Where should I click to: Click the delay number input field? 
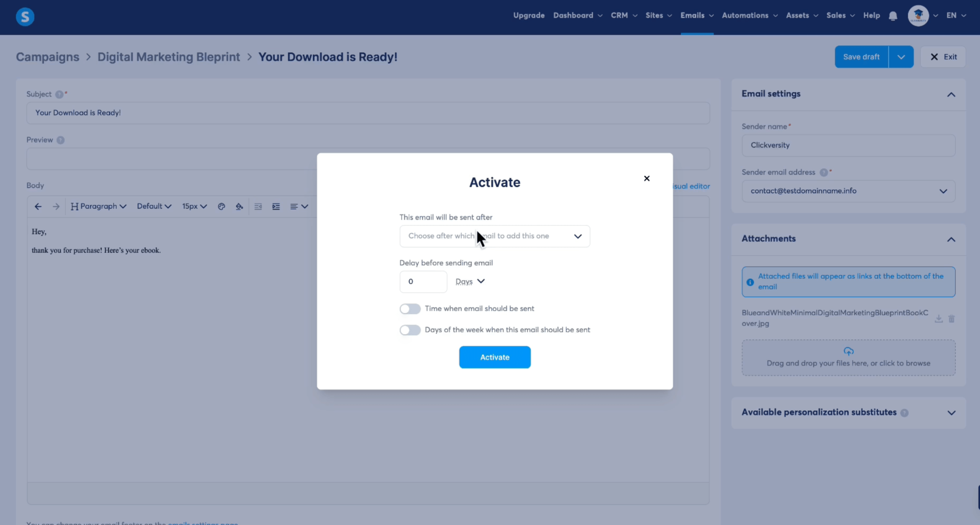[x=423, y=281]
